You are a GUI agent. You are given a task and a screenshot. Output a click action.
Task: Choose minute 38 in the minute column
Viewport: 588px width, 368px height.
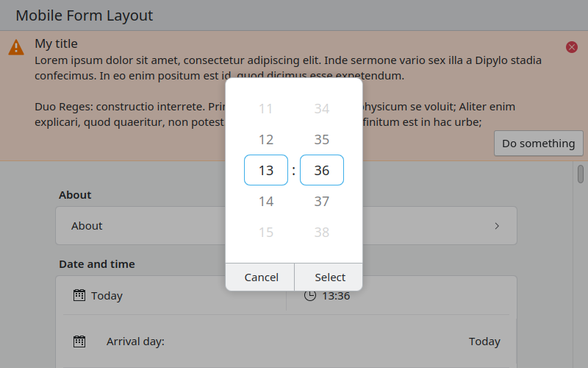322,233
